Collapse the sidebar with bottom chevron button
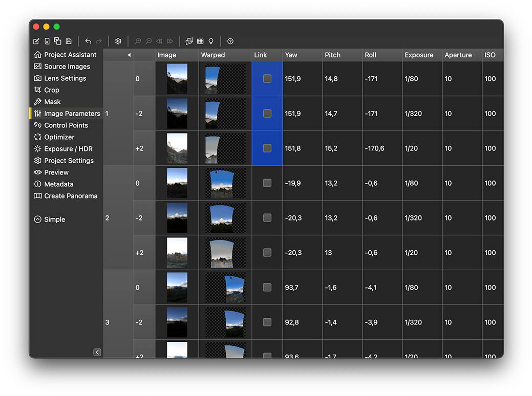Viewport: 532px width, 396px height. point(97,352)
